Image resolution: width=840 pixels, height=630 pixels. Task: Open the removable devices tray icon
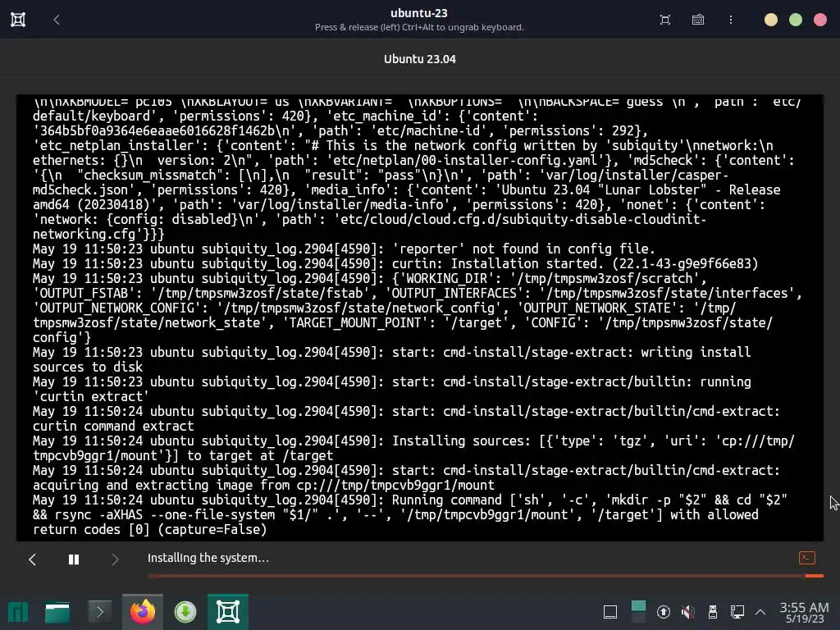(x=713, y=612)
